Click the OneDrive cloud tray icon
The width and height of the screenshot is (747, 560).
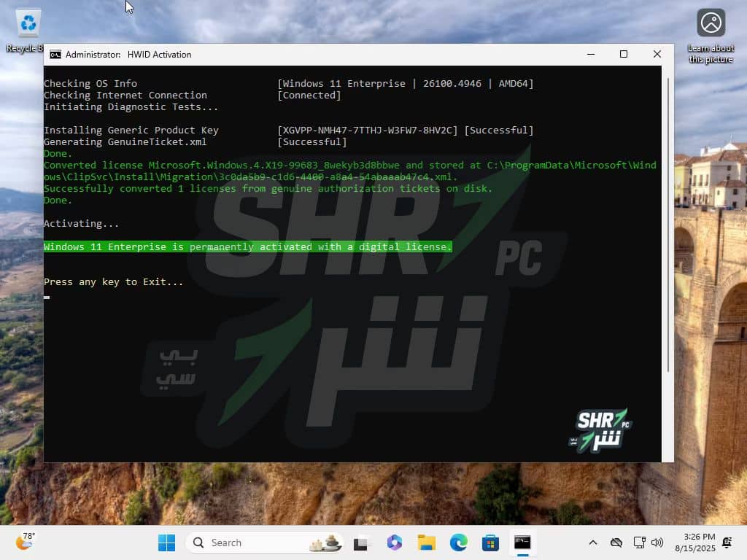(616, 542)
